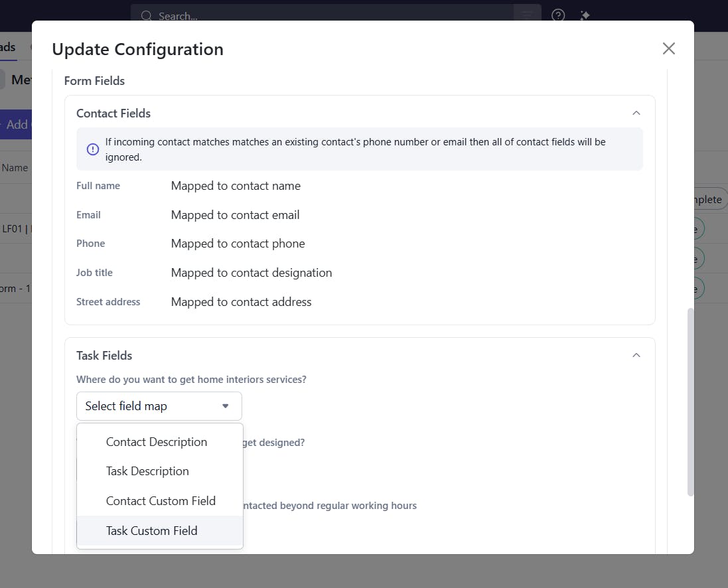Image resolution: width=728 pixels, height=588 pixels.
Task: Select Task Custom Field option
Action: pyautogui.click(x=152, y=531)
